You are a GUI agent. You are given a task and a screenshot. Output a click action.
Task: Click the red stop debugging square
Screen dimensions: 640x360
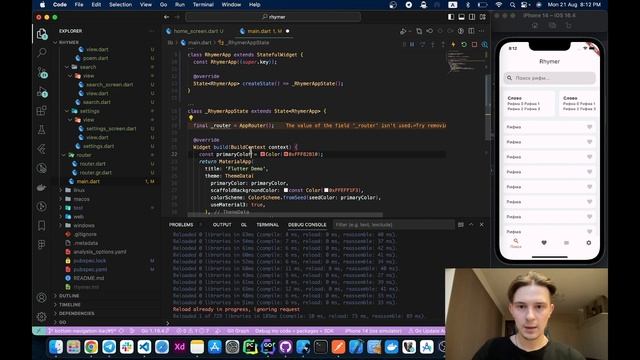[x=474, y=44]
